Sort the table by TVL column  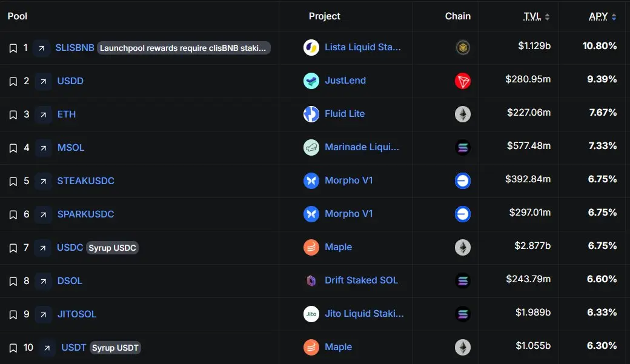[x=536, y=16]
